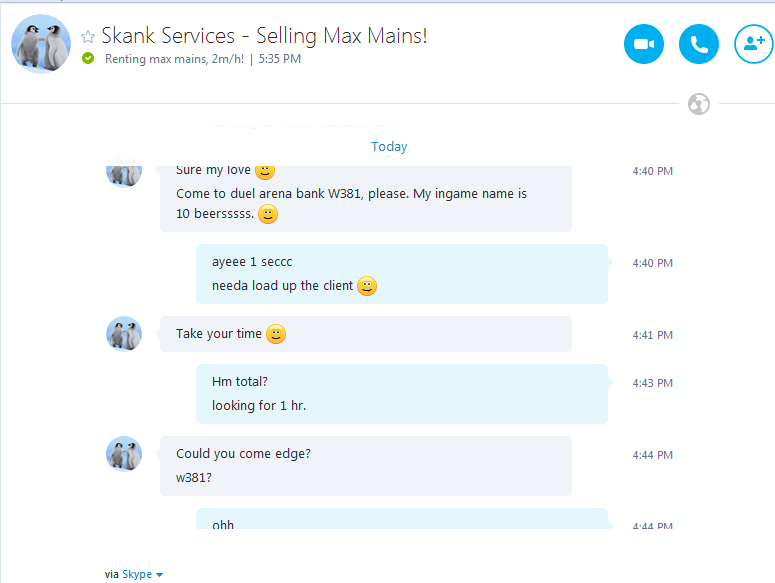
Task: Open Skank Services profile picture
Action: pyautogui.click(x=41, y=44)
